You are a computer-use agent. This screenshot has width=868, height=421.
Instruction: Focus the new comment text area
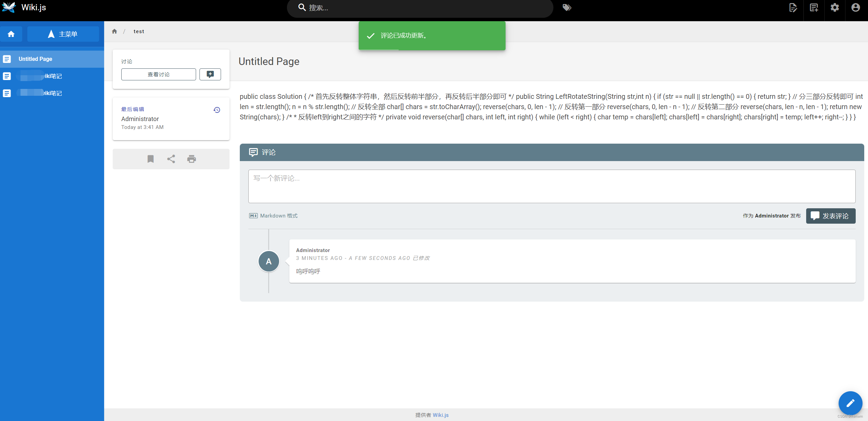(x=552, y=186)
